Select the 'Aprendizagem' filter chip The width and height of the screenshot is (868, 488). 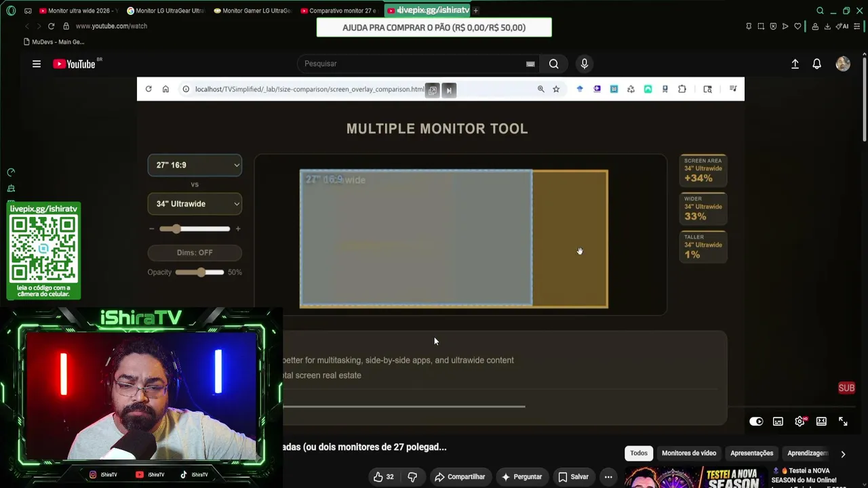(808, 453)
